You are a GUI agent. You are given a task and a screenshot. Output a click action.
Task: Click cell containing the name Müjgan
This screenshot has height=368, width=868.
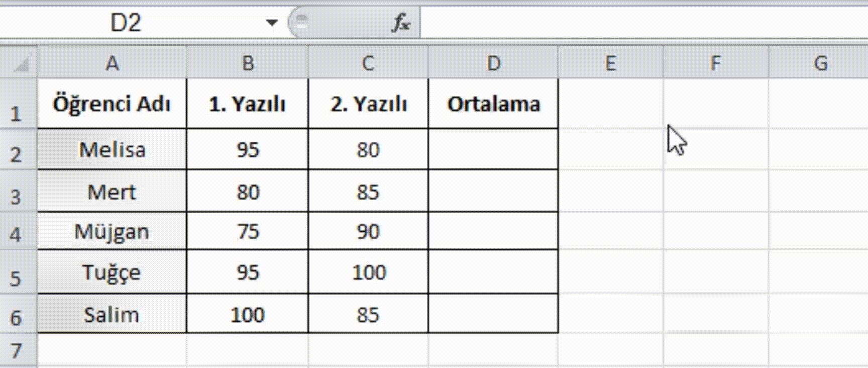[112, 232]
